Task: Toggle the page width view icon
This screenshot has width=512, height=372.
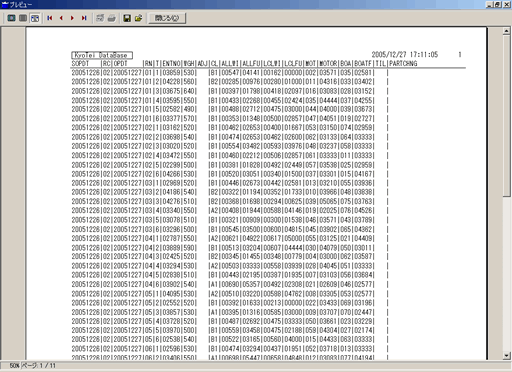Action: (35, 18)
